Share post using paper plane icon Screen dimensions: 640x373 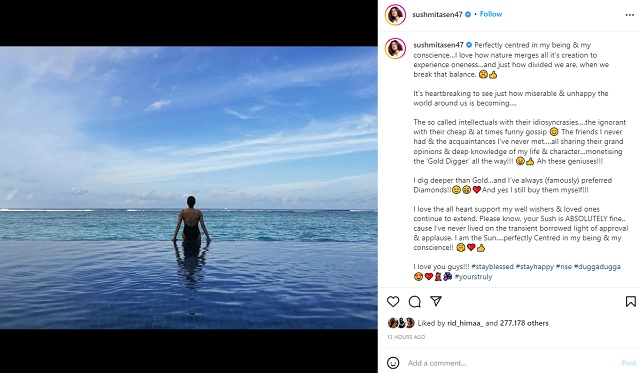tap(436, 301)
